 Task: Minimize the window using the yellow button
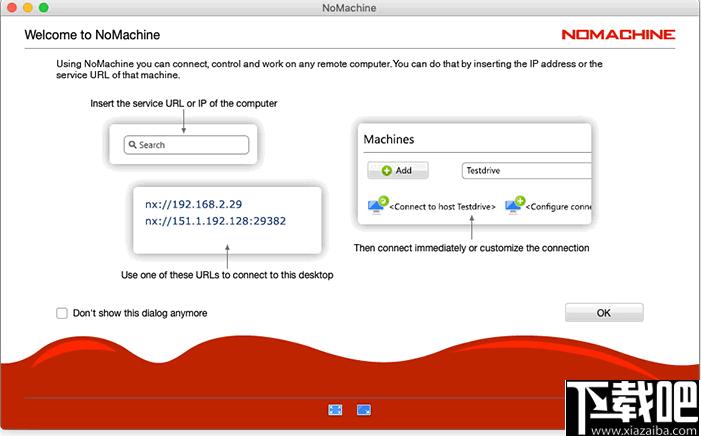28,7
